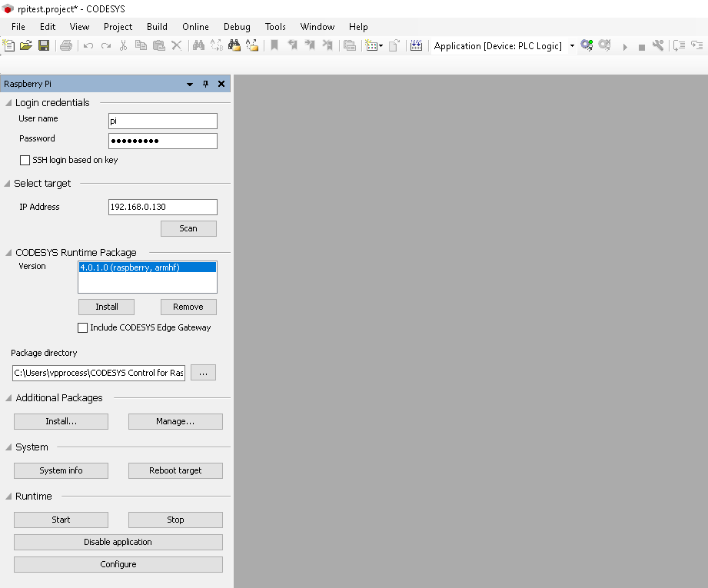The height and width of the screenshot is (588, 708).
Task: Toggle bookmark with the bookmark icon
Action: pyautogui.click(x=274, y=45)
